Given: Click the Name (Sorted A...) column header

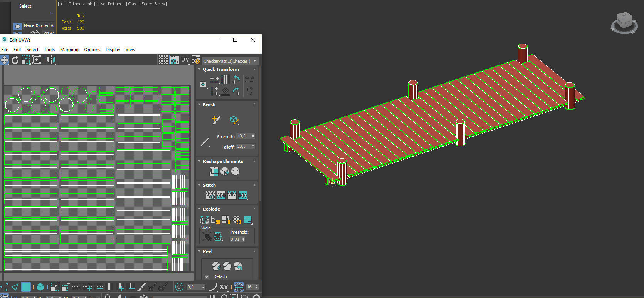Looking at the screenshot, I should click(39, 25).
